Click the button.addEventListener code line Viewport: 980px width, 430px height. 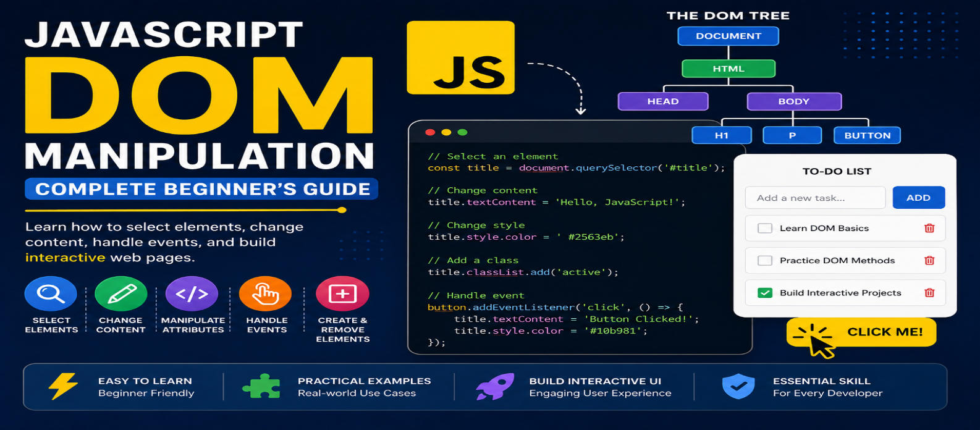pyautogui.click(x=555, y=307)
